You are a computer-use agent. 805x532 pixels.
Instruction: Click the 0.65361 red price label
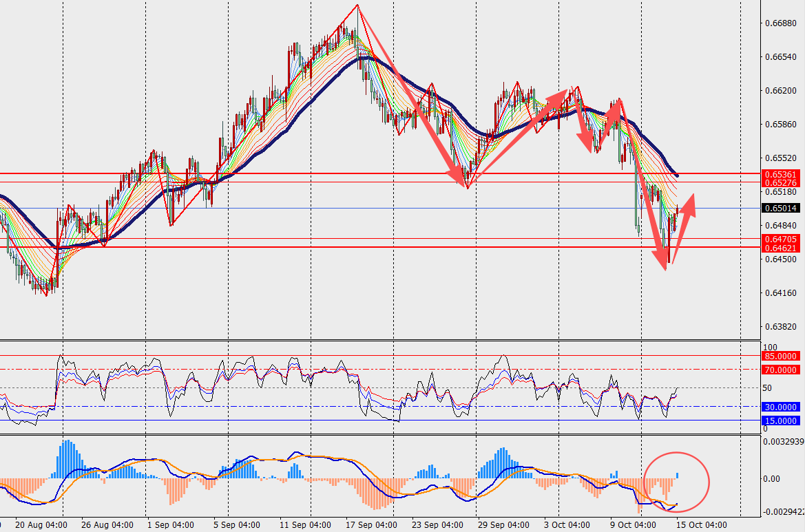781,174
